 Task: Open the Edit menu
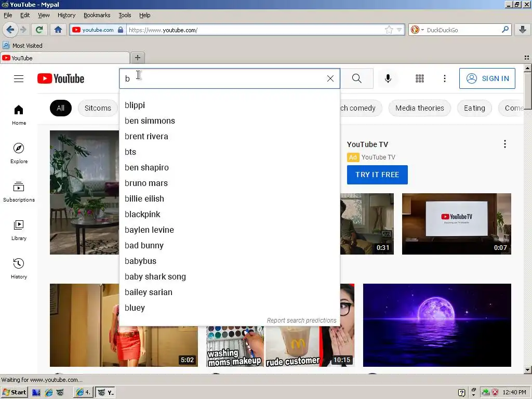click(x=25, y=15)
